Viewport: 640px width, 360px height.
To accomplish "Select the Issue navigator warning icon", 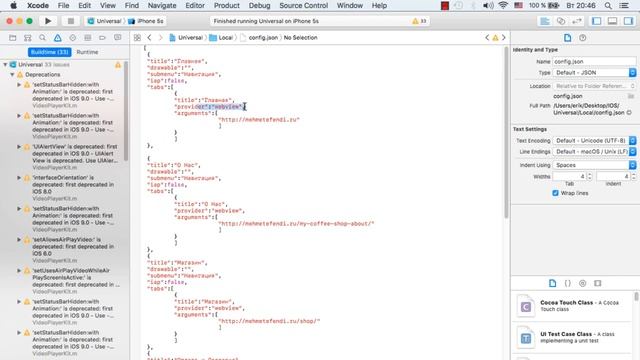I will point(58,38).
